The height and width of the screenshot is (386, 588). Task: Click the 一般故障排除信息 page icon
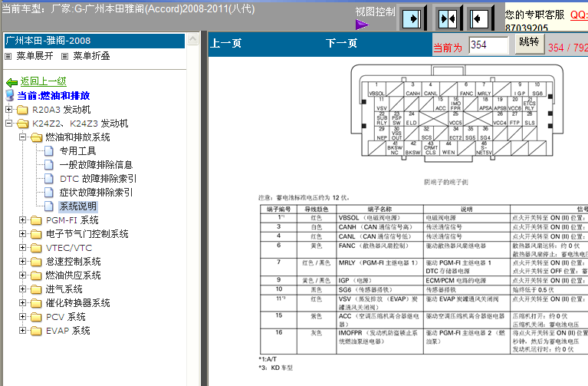pos(49,164)
